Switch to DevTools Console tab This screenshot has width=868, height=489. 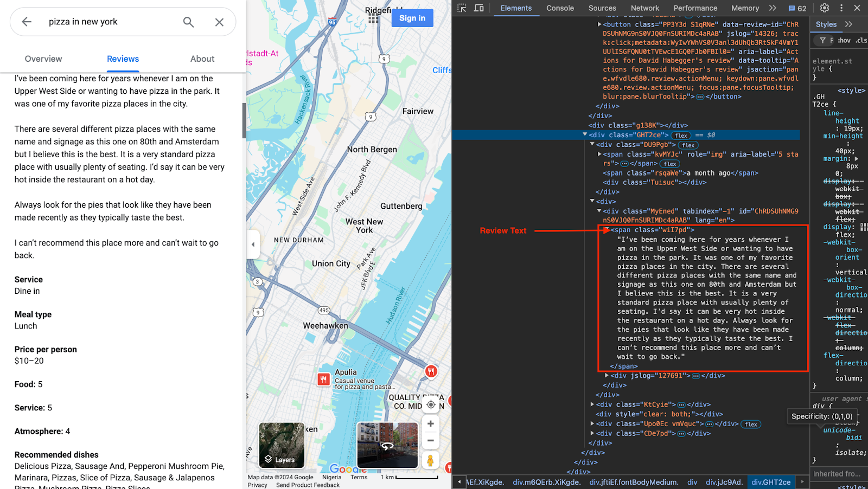[560, 8]
